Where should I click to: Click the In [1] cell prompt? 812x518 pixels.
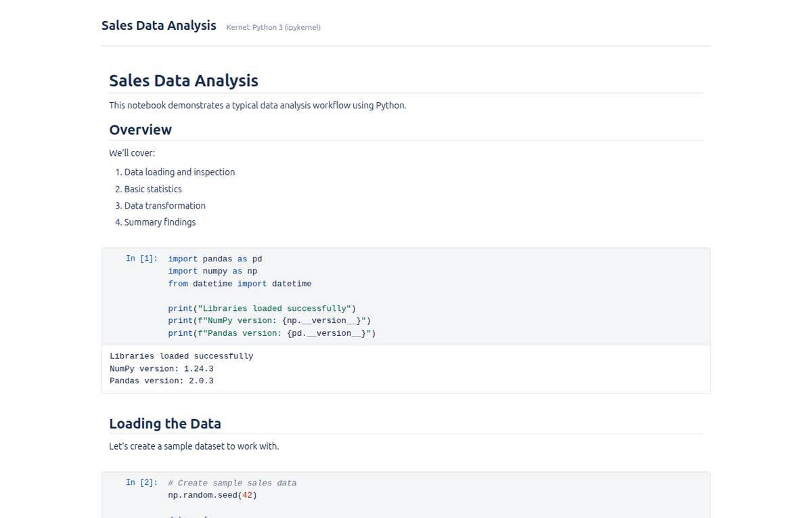[x=140, y=258]
